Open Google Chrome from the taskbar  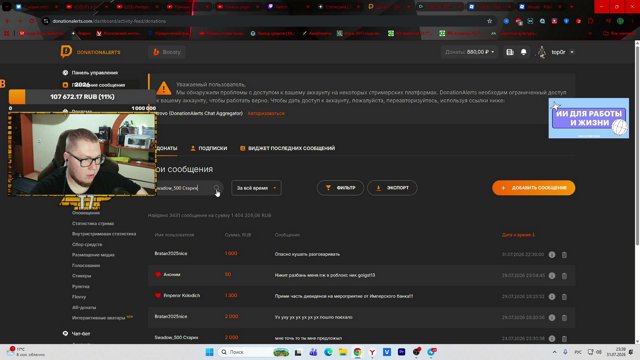[358, 352]
